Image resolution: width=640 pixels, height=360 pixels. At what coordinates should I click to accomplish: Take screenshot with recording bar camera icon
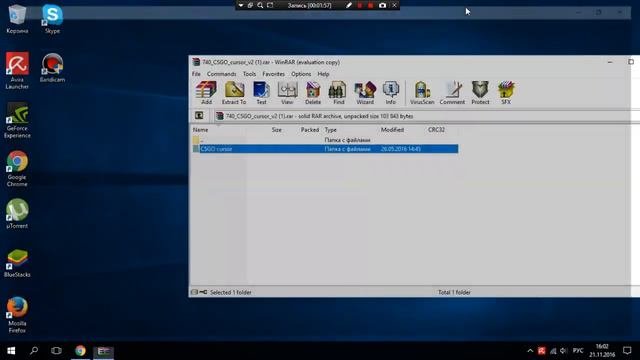tap(382, 5)
